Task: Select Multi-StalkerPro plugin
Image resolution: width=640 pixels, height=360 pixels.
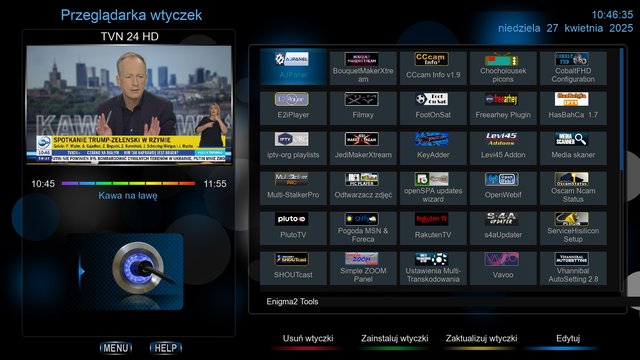Action: point(293,187)
